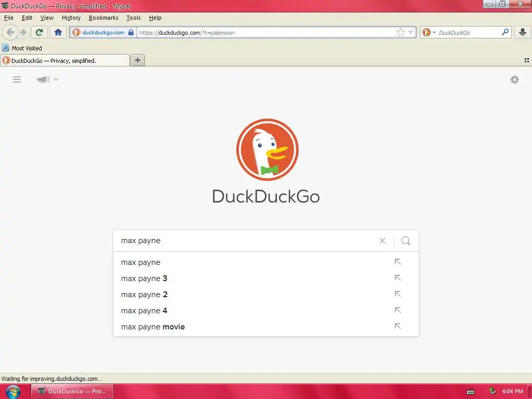Click the on-screen keyboard tray icon
Viewport: 532px width, 399px height.
[x=471, y=392]
